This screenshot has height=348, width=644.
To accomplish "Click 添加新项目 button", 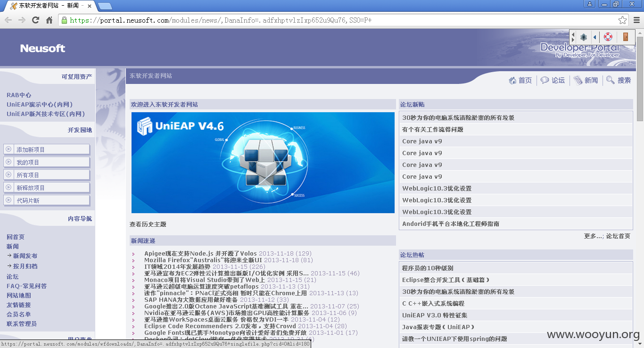I will click(47, 149).
